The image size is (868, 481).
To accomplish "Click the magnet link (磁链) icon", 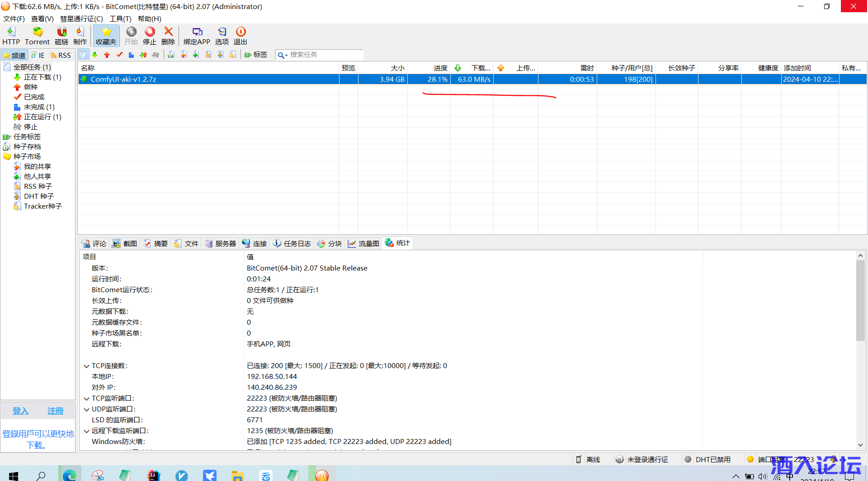I will [61, 36].
